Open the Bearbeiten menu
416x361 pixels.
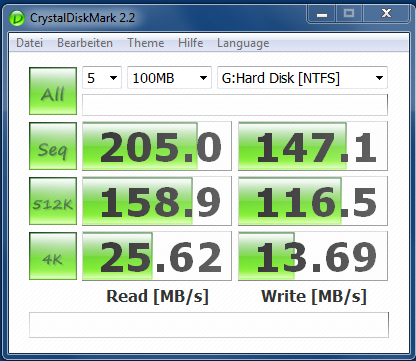point(85,43)
